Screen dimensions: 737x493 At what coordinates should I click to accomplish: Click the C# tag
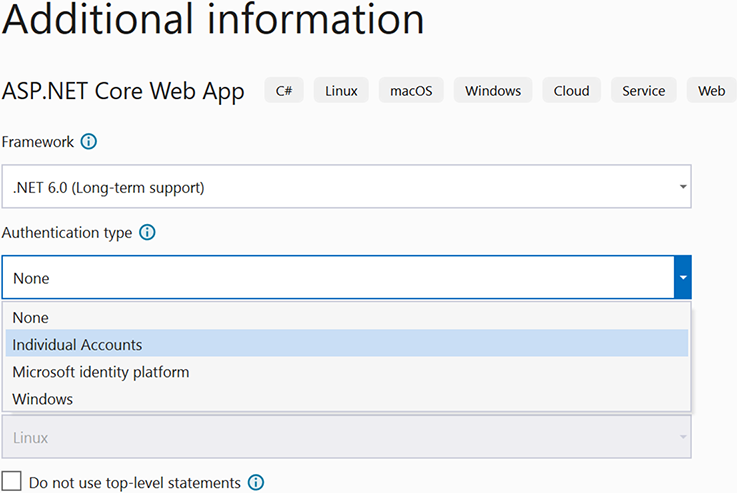(284, 90)
